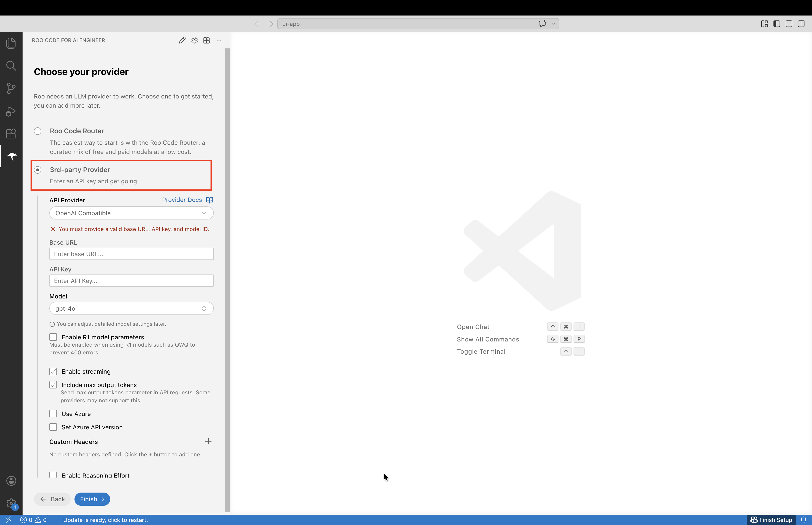Viewport: 812px width, 525px height.
Task: Uncheck the Enable streaming option
Action: pyautogui.click(x=53, y=371)
